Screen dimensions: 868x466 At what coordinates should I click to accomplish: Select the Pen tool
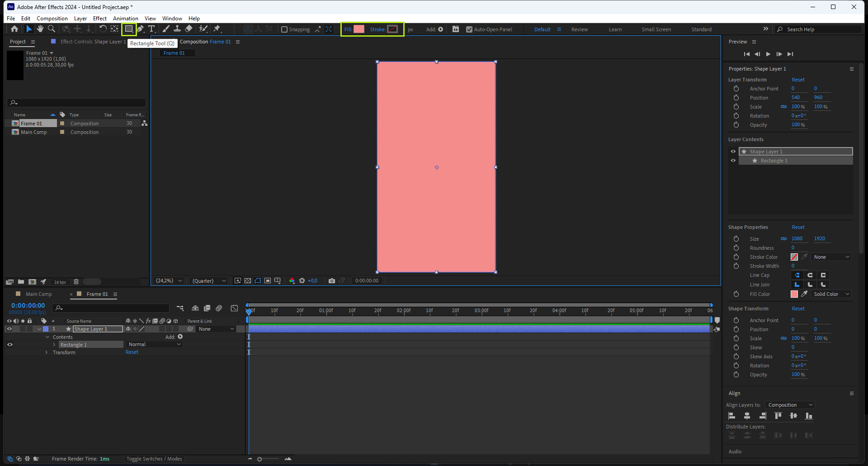[x=141, y=29]
